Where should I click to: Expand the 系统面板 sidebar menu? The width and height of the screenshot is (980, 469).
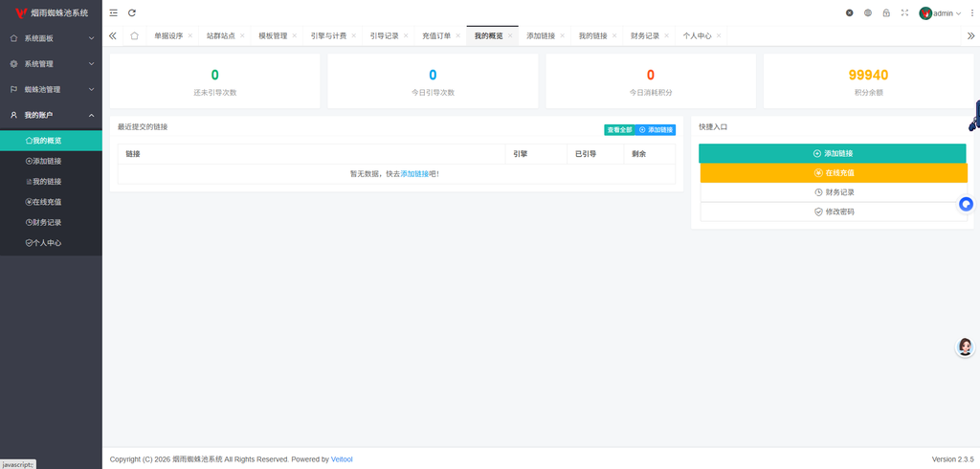[52, 38]
